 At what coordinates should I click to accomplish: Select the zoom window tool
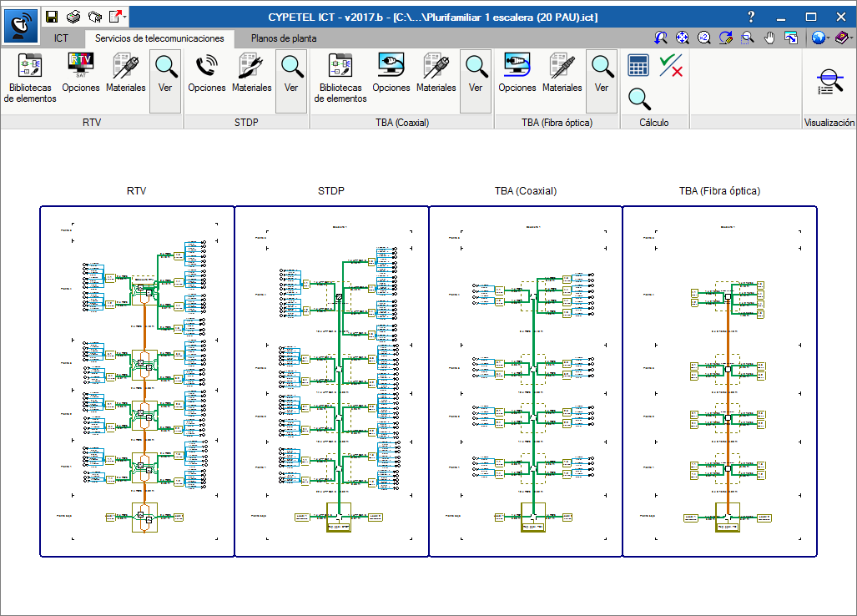748,38
